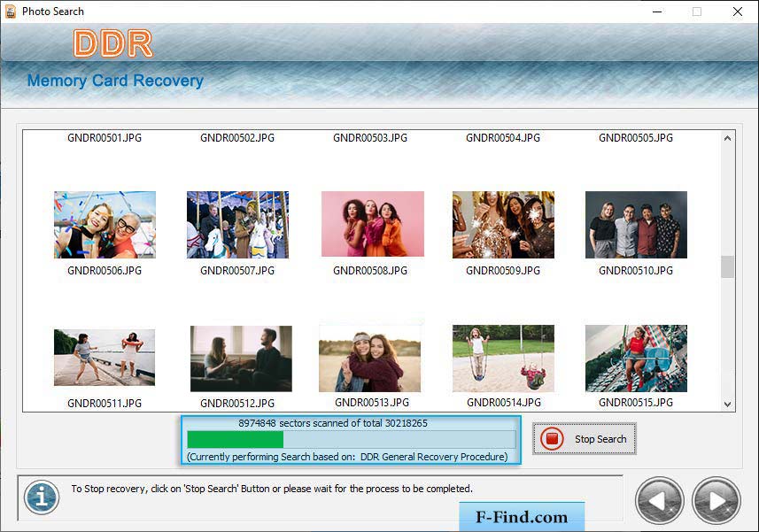The image size is (759, 532).
Task: Select thumbnail of GNDR00509.JPG party photo
Action: (x=503, y=225)
